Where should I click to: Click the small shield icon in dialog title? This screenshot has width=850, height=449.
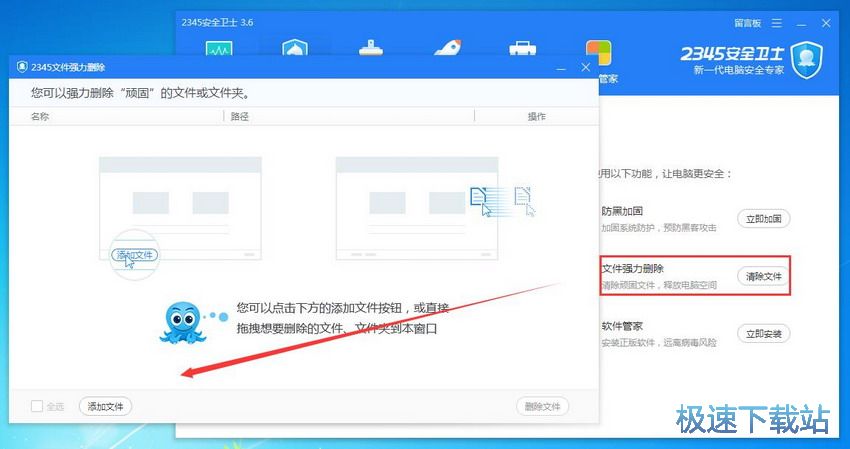click(x=22, y=67)
